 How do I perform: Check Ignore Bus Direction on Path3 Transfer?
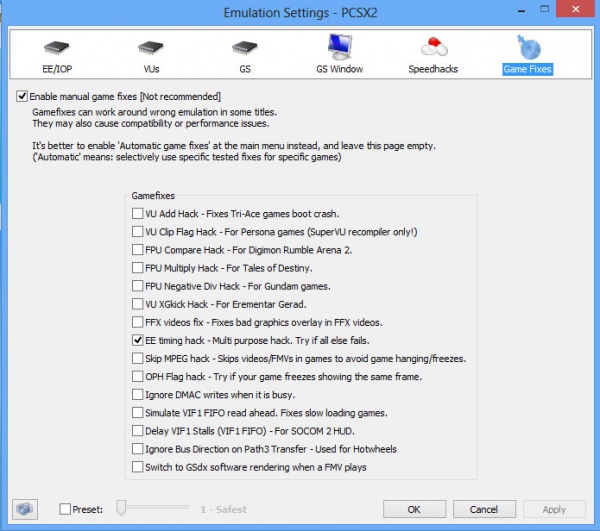pos(137,449)
